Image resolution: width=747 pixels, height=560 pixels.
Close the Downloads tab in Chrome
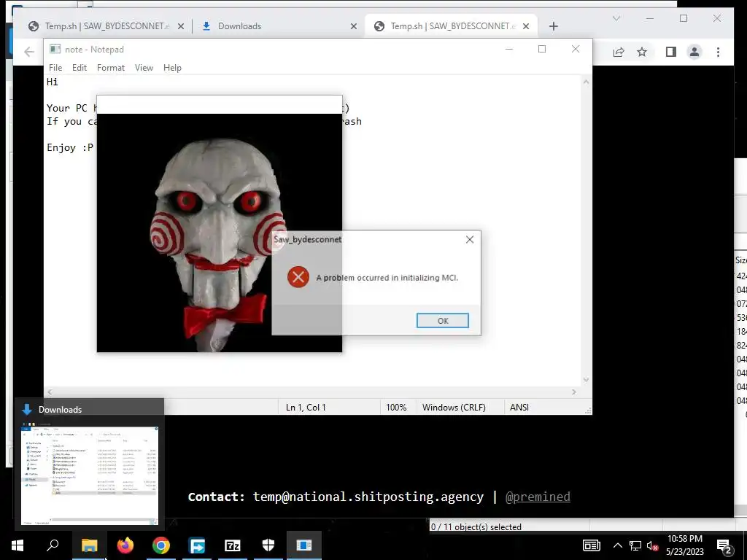click(x=354, y=26)
